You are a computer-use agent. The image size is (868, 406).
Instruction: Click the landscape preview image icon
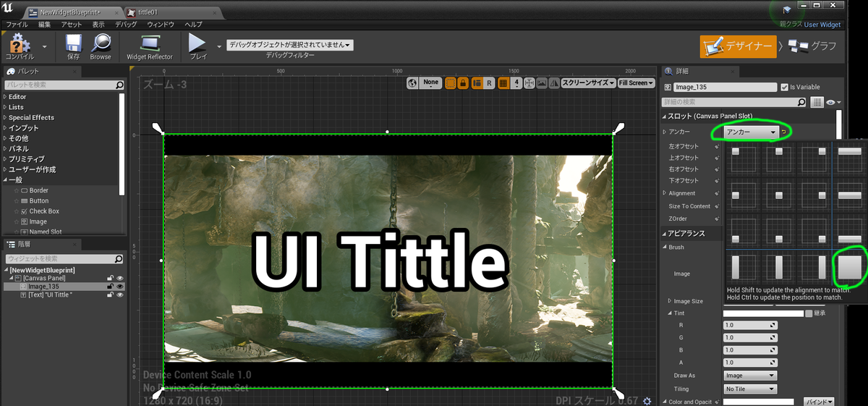click(542, 83)
